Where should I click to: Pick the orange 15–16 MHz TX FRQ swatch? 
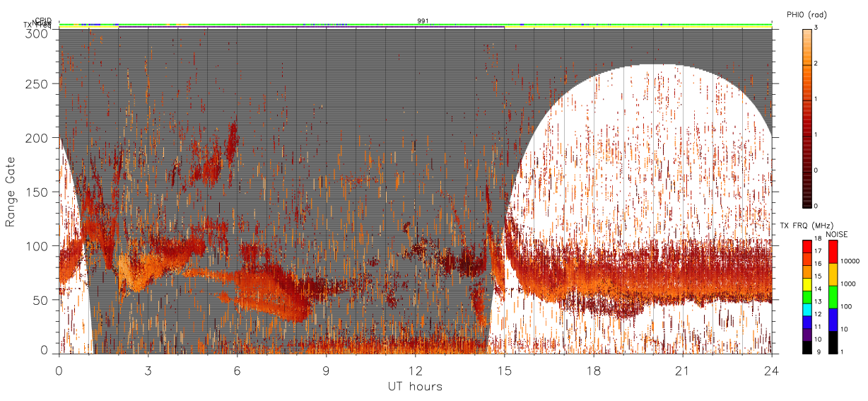[x=807, y=271]
